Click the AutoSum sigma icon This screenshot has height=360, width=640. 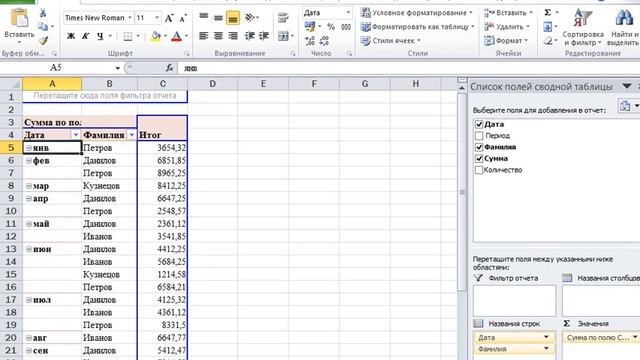coord(548,13)
